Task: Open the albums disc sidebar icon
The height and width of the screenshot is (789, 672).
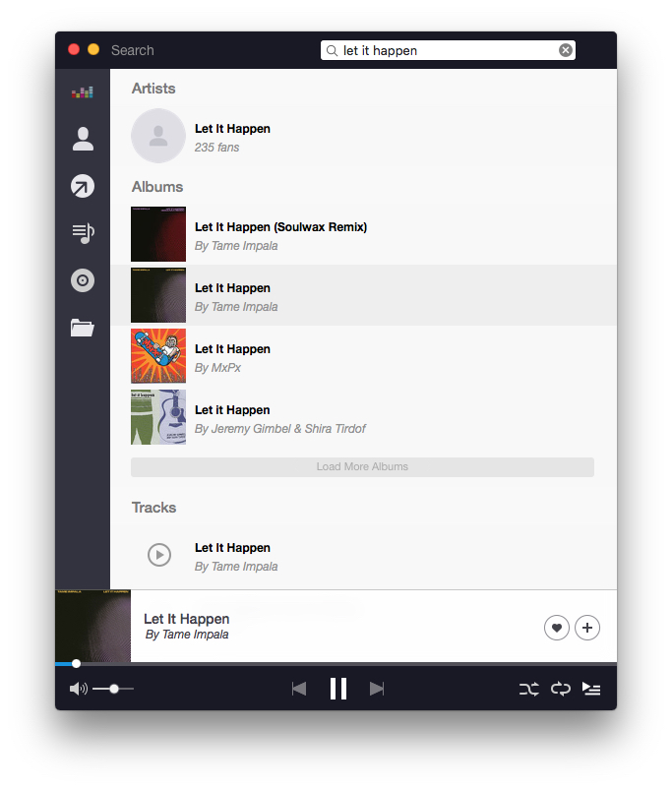Action: pyautogui.click(x=83, y=280)
